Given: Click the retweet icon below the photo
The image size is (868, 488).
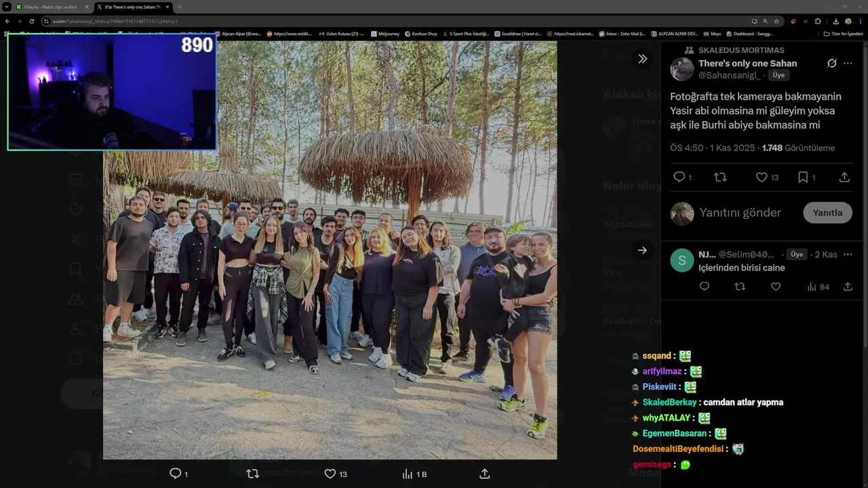Looking at the screenshot, I should (x=253, y=474).
